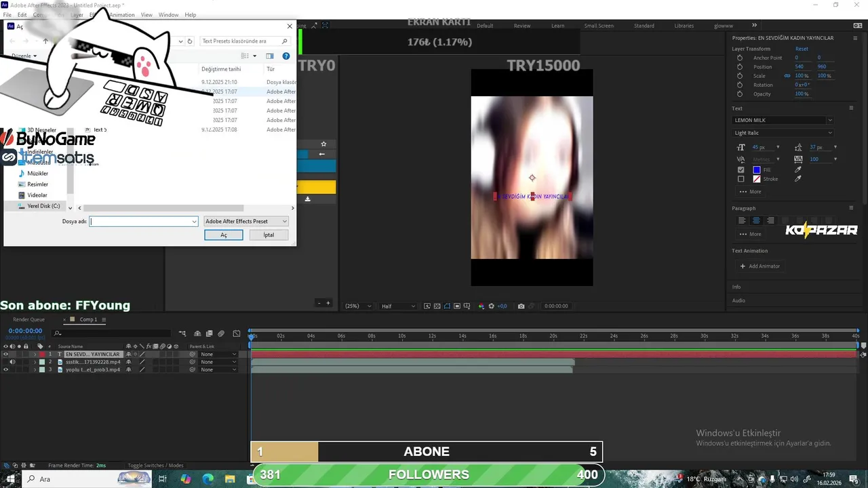
Task: Align paragraph text left
Action: coord(742,220)
